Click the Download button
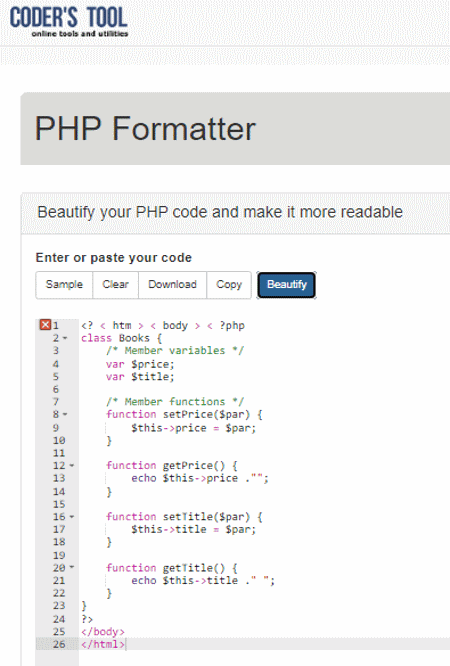The image size is (450, 666). coord(172,285)
